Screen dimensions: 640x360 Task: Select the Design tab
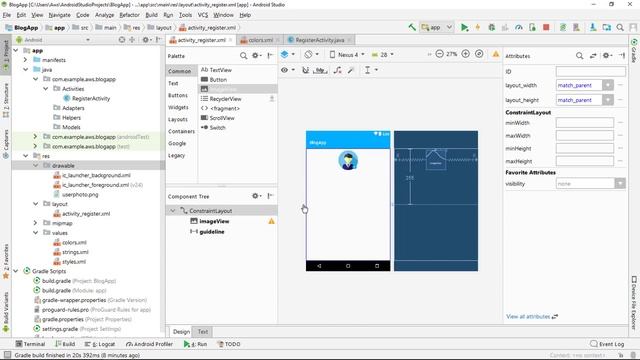point(181,331)
